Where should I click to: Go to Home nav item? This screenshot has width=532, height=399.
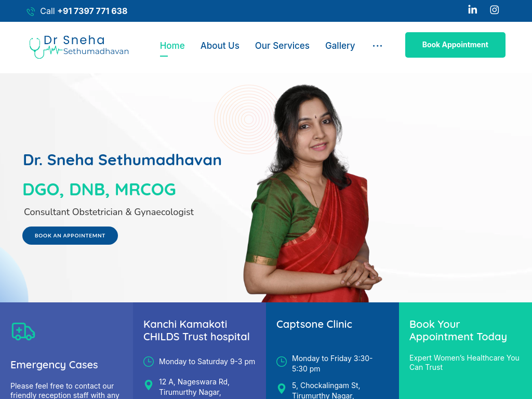[172, 46]
